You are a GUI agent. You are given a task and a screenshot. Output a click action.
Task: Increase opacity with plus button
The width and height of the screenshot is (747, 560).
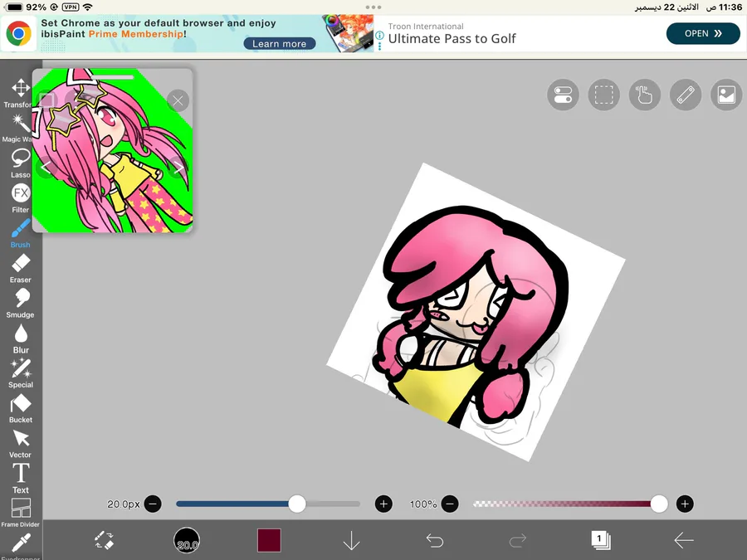685,504
